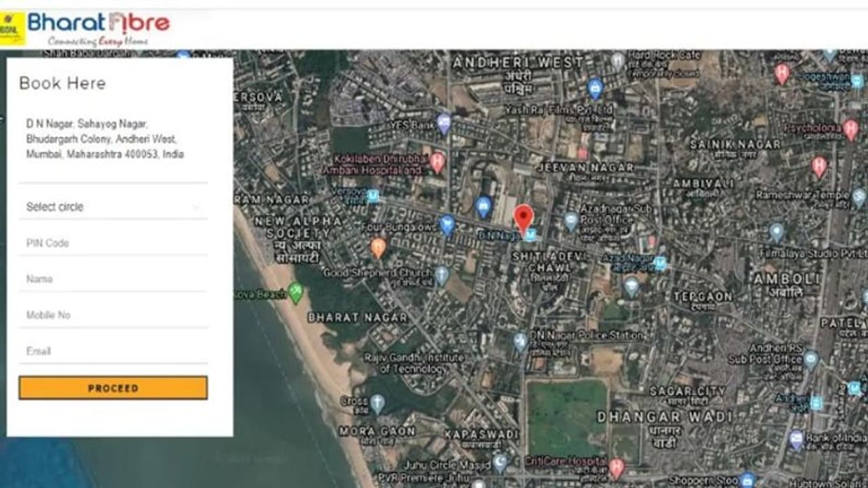Click the green Versova Beach marker
The width and height of the screenshot is (868, 488).
click(295, 292)
